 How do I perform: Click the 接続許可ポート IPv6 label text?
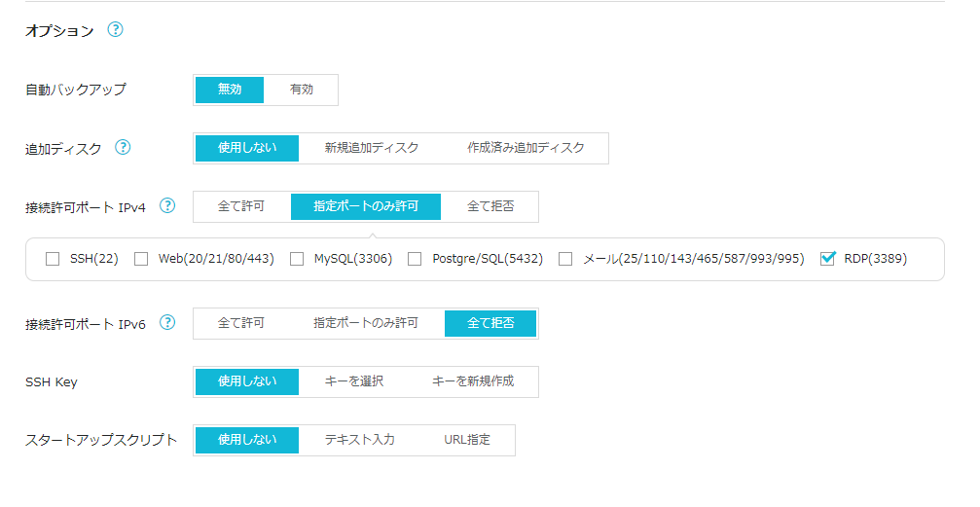pos(86,324)
